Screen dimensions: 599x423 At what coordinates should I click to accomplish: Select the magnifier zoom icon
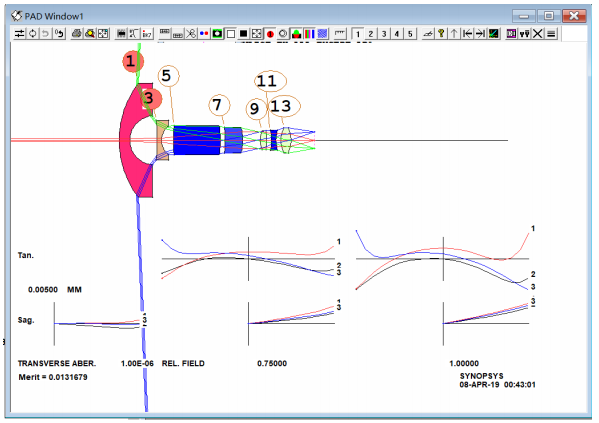[90, 34]
